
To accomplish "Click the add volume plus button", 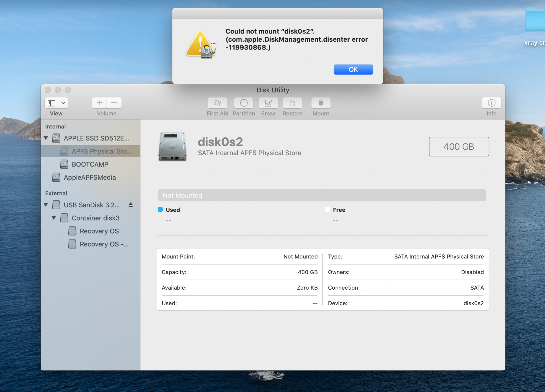I will click(99, 103).
